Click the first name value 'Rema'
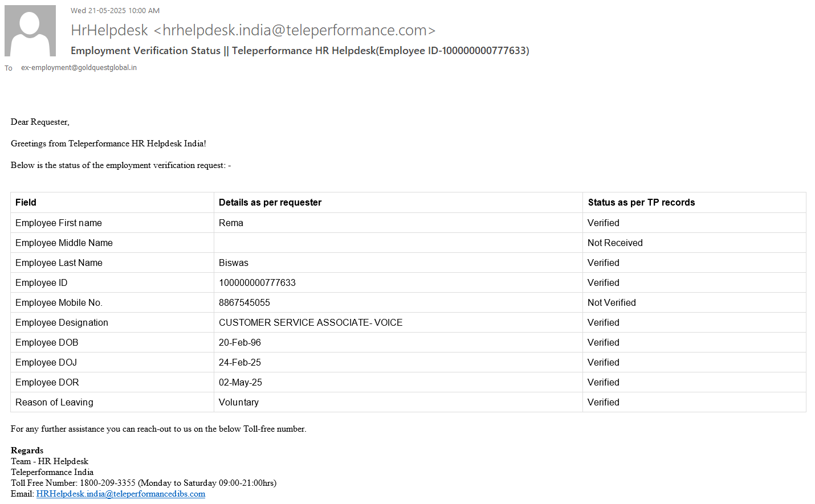Screen dimensions: 815x504 (231, 223)
